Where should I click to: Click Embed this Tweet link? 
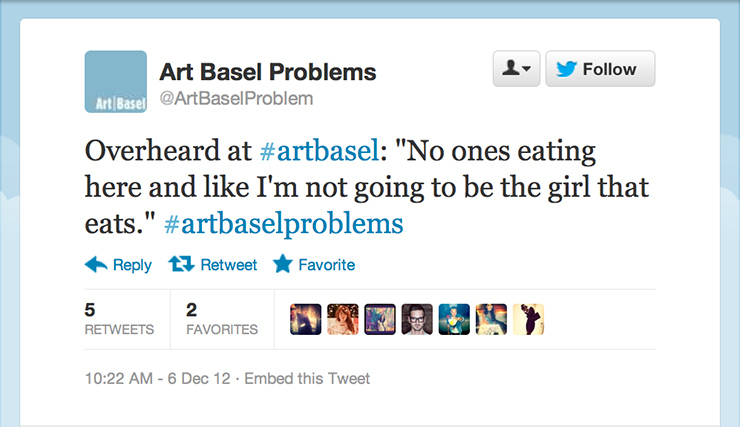[x=307, y=378]
